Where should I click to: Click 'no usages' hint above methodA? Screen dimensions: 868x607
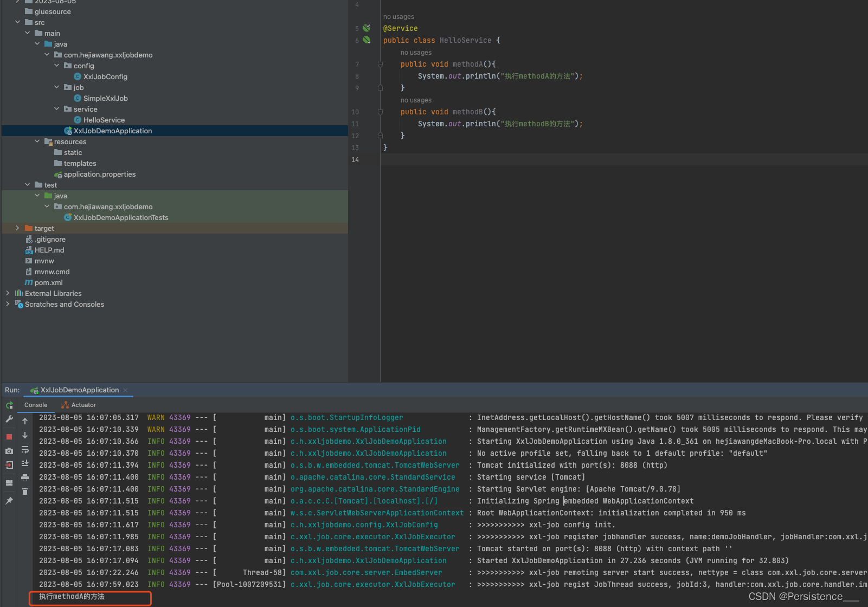point(416,53)
